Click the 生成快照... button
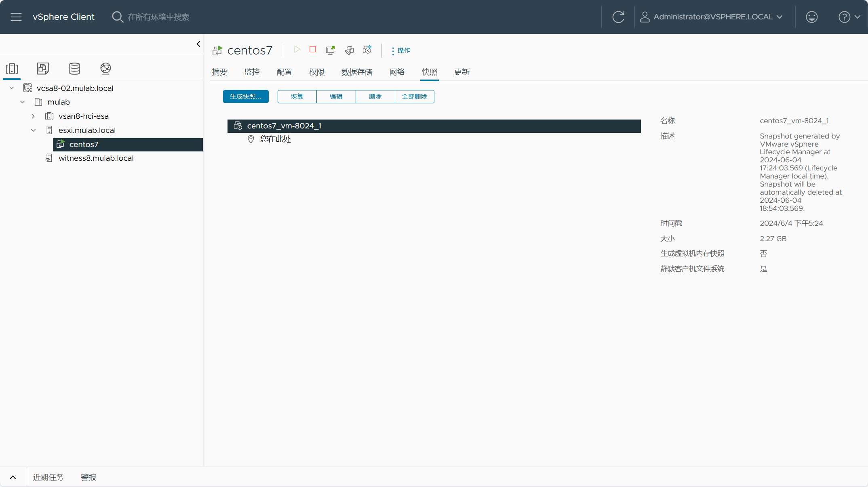868x487 pixels. point(246,97)
